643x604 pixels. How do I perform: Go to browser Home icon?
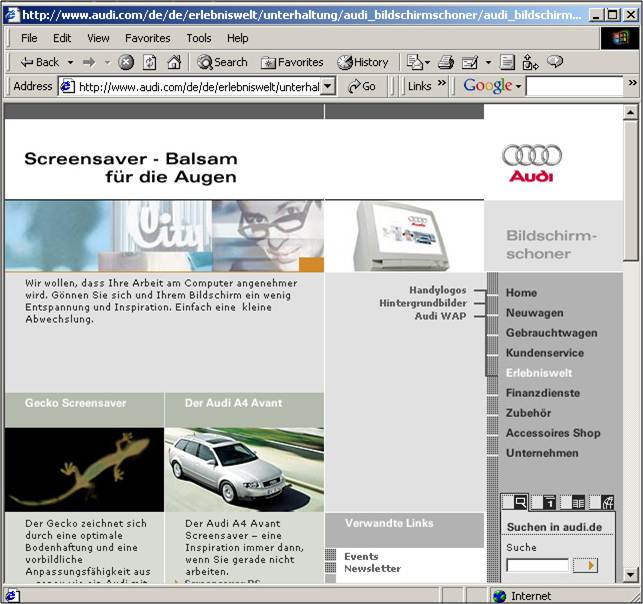[174, 62]
